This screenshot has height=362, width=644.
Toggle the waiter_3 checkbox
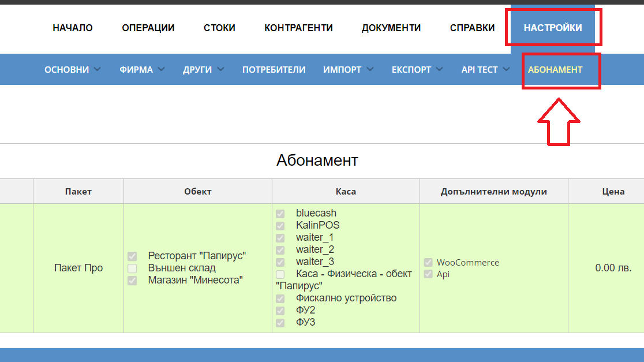(x=280, y=262)
